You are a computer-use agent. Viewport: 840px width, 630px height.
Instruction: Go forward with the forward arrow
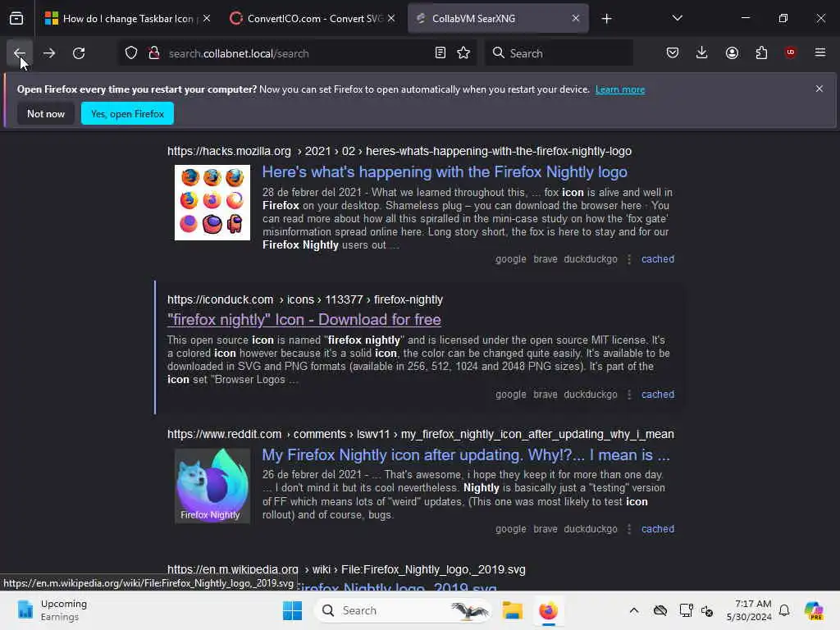[x=49, y=53]
